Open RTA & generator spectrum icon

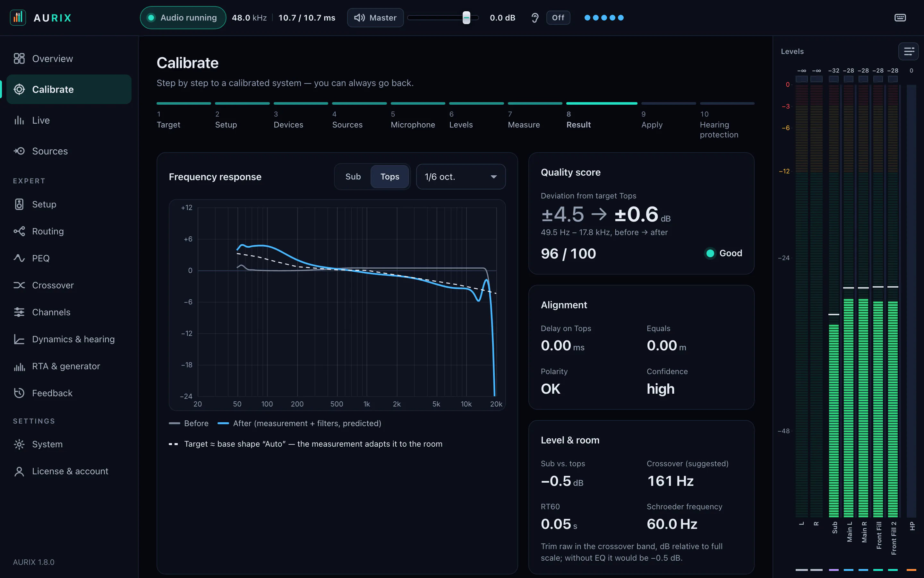pos(19,366)
